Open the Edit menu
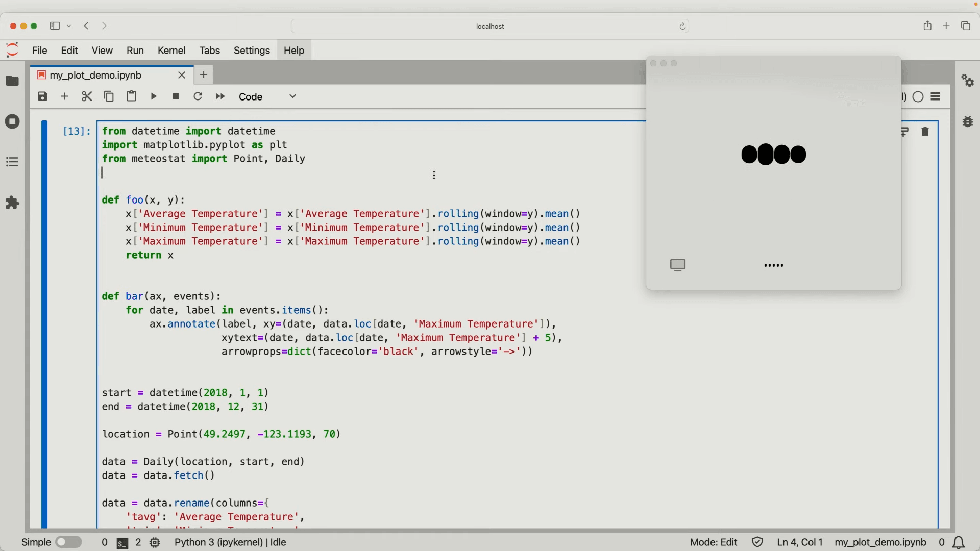Viewport: 980px width, 551px height. pyautogui.click(x=69, y=51)
